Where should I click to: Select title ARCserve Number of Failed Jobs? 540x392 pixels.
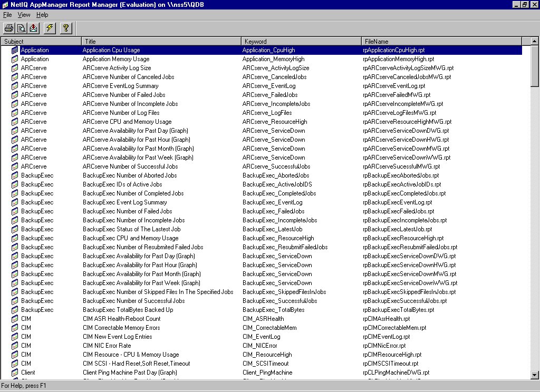coord(124,95)
